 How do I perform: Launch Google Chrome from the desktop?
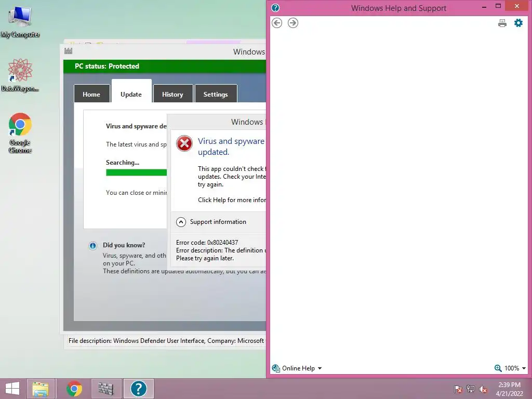click(20, 132)
